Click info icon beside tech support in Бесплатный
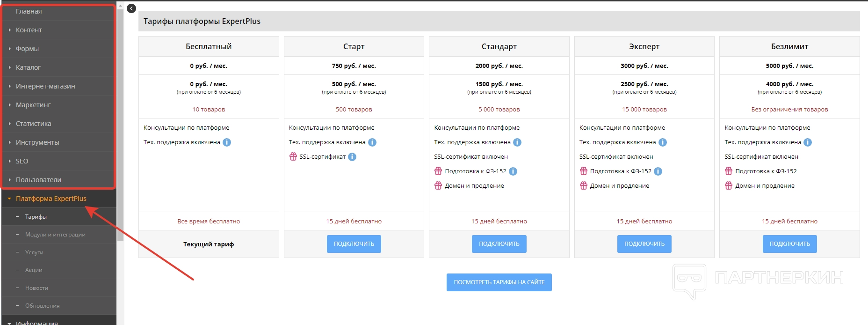 coord(227,142)
